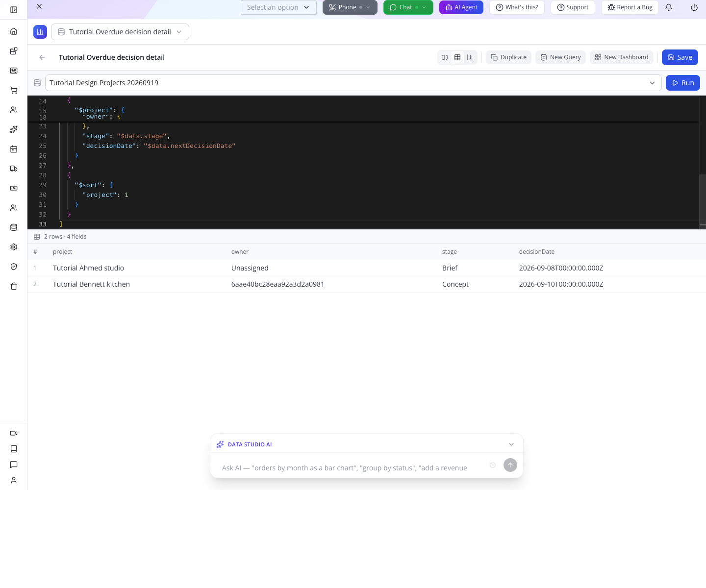Image resolution: width=706 pixels, height=588 pixels.
Task: Open the Select an option dropdown
Action: tap(278, 7)
